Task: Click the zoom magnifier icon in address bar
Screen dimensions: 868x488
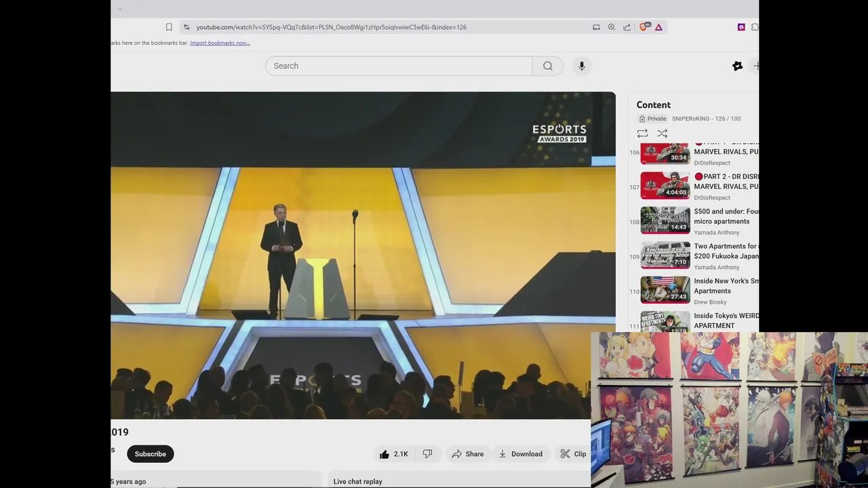Action: 612,27
